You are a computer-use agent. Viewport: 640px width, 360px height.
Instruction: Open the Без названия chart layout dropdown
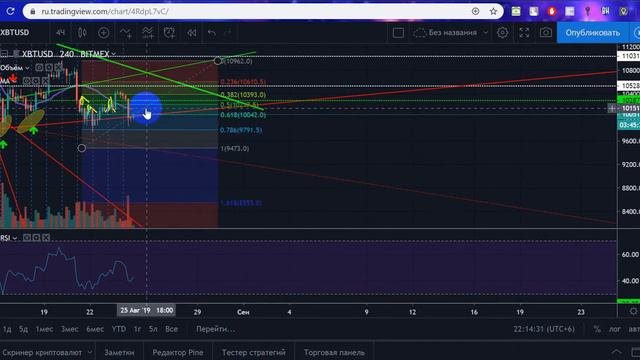[451, 33]
